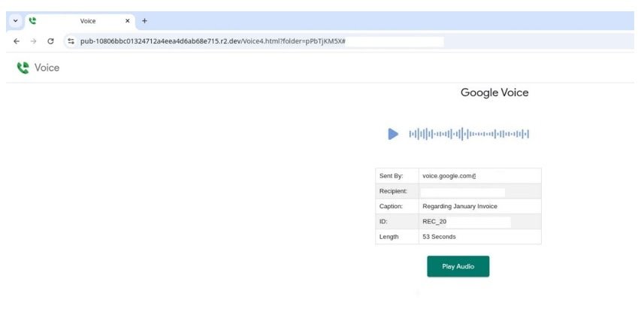Screen dimensions: 644x315
Task: Close the Voice browser tab
Action: pyautogui.click(x=128, y=21)
